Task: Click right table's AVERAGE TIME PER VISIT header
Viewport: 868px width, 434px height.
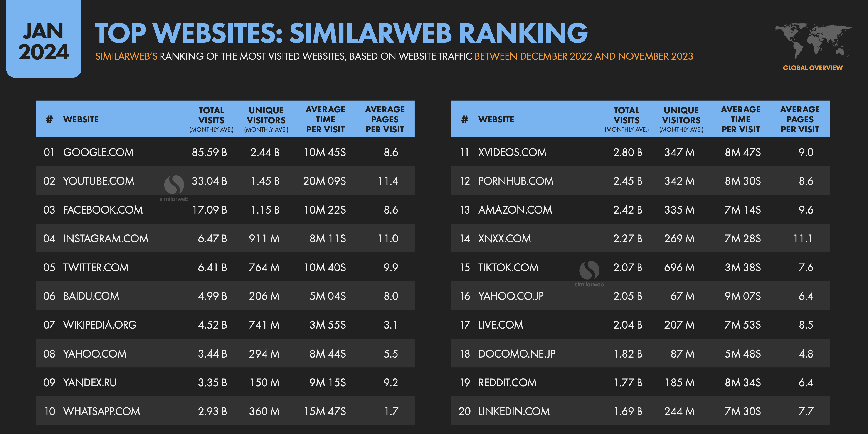Action: [x=740, y=119]
